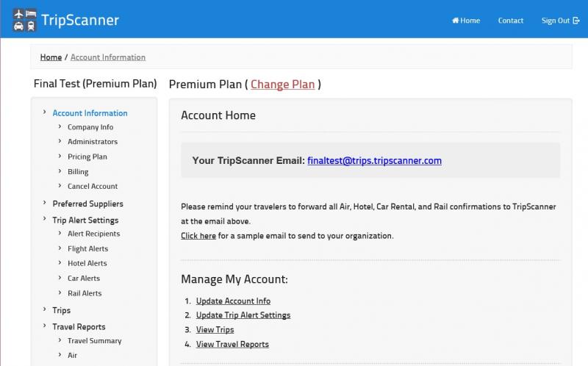The height and width of the screenshot is (366, 588).
Task: Open the Change Plan link
Action: click(283, 85)
